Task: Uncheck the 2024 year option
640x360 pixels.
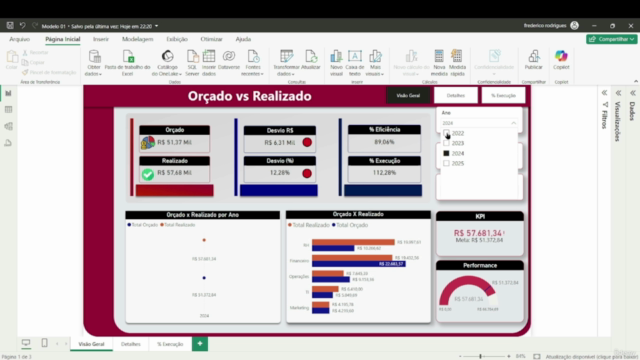Action: coord(446,153)
